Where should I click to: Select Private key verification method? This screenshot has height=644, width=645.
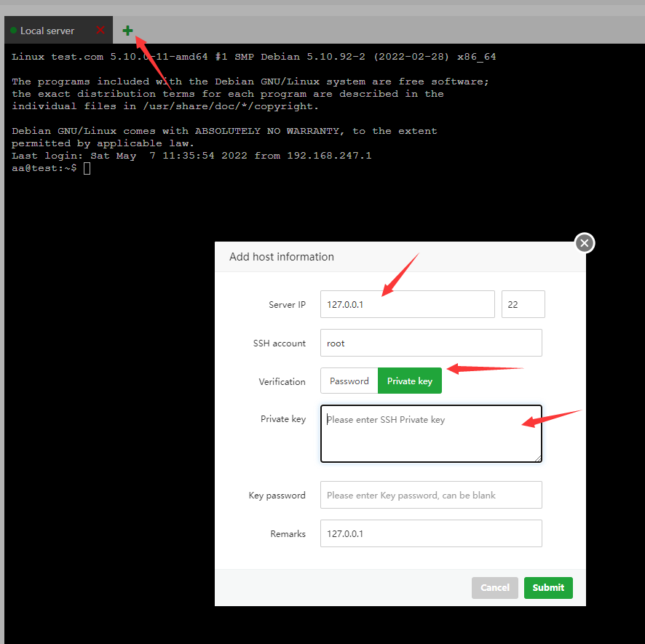coord(410,381)
